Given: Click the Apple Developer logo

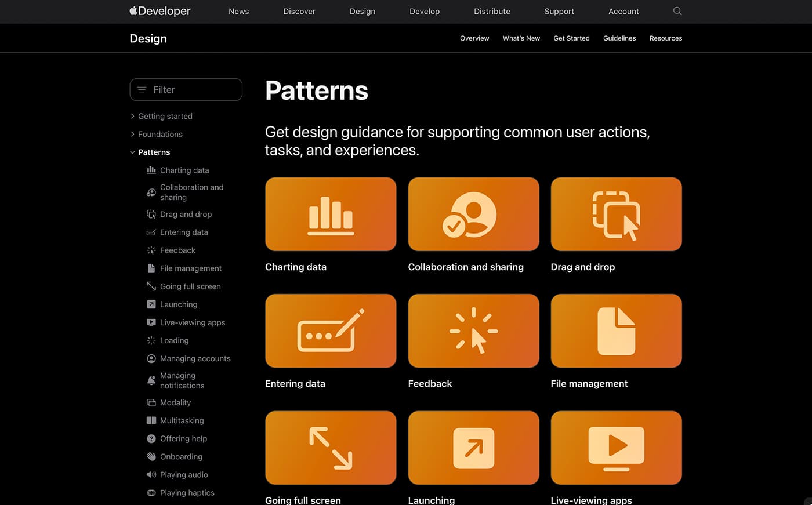Looking at the screenshot, I should (160, 11).
